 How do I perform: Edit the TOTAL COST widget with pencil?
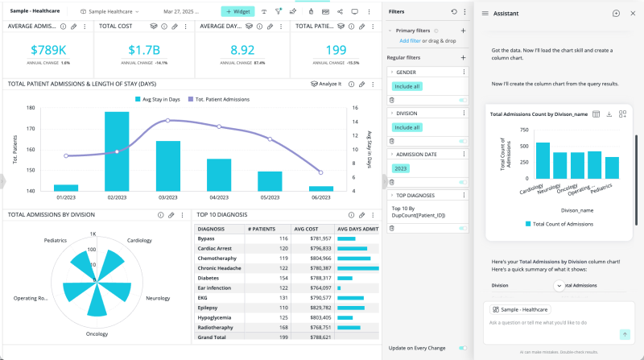(x=175, y=27)
